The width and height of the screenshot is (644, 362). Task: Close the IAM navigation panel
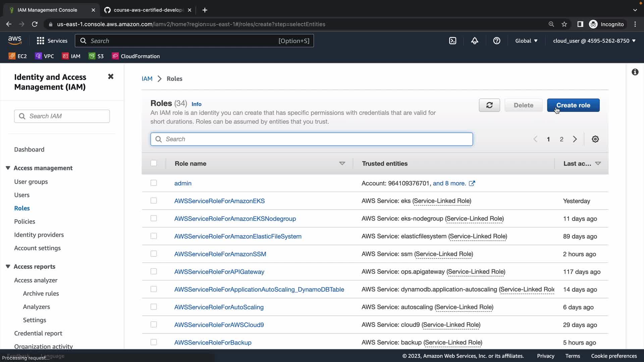(x=111, y=77)
